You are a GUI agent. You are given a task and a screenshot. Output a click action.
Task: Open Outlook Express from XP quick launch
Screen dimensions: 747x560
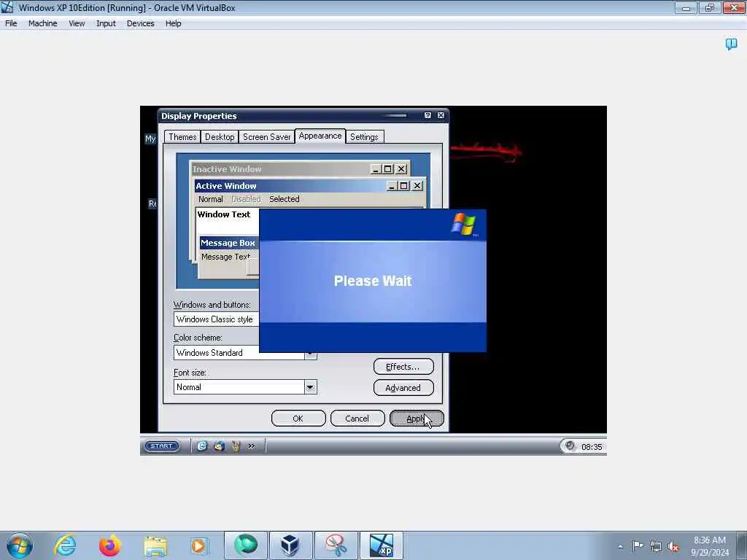tap(219, 446)
